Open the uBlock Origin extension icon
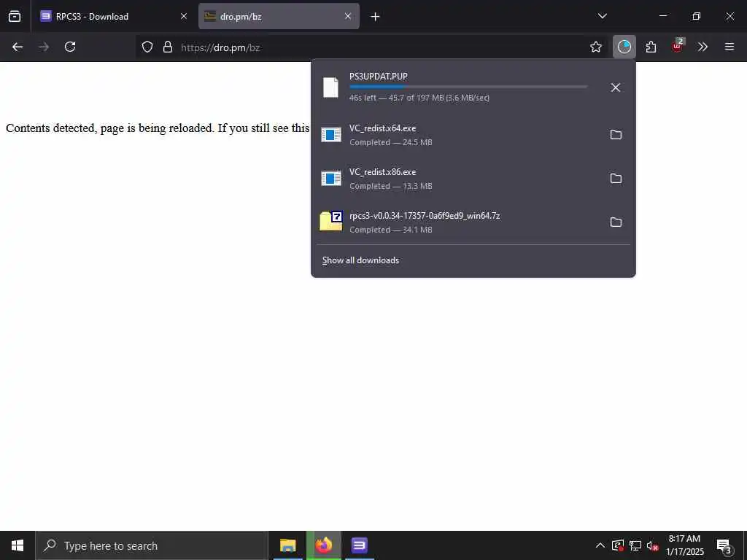This screenshot has width=747, height=560. tap(678, 46)
